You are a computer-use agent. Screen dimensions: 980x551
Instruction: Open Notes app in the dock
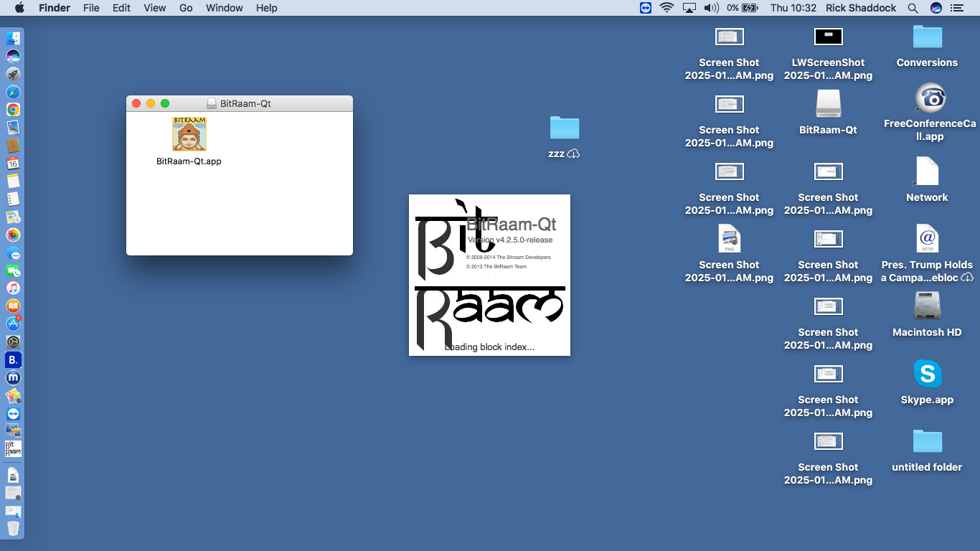point(13,182)
